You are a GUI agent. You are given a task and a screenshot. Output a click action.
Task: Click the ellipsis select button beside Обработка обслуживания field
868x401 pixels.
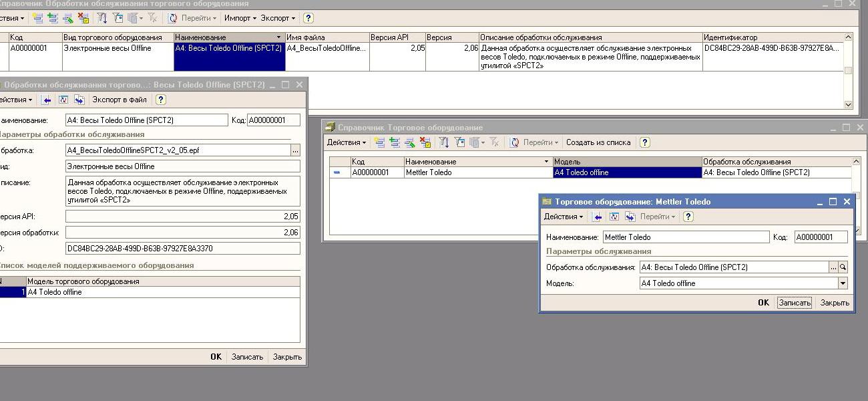click(833, 267)
